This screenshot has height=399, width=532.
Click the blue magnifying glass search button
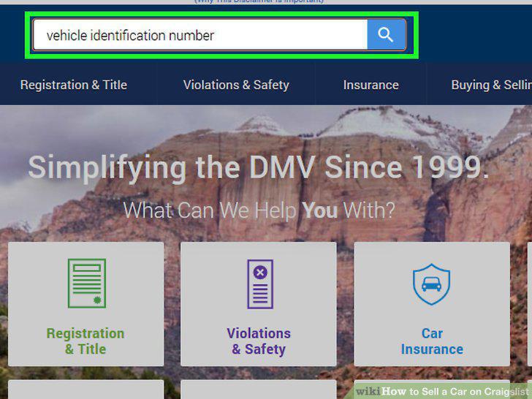tap(387, 34)
